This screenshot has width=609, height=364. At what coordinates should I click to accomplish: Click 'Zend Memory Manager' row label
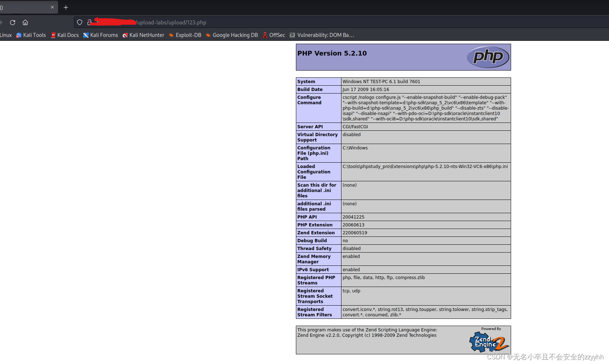coord(314,259)
